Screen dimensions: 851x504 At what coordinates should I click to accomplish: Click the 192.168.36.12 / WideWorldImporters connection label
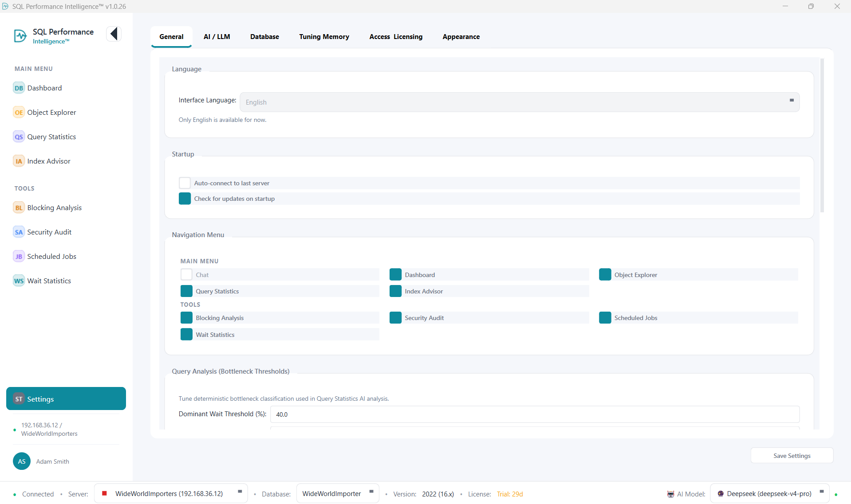pos(49,429)
